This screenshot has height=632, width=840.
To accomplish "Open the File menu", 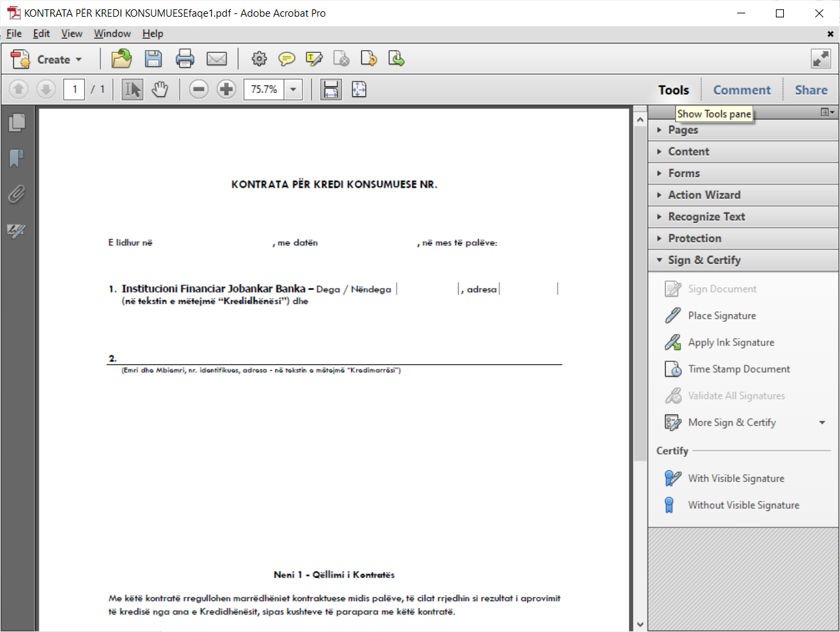I will coord(14,33).
